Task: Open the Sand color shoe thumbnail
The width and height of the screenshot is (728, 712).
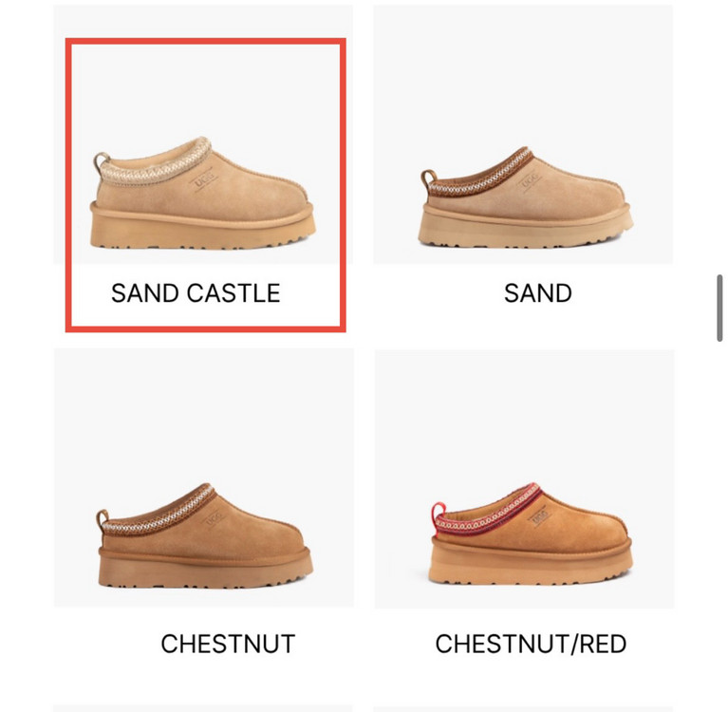Action: 526,197
